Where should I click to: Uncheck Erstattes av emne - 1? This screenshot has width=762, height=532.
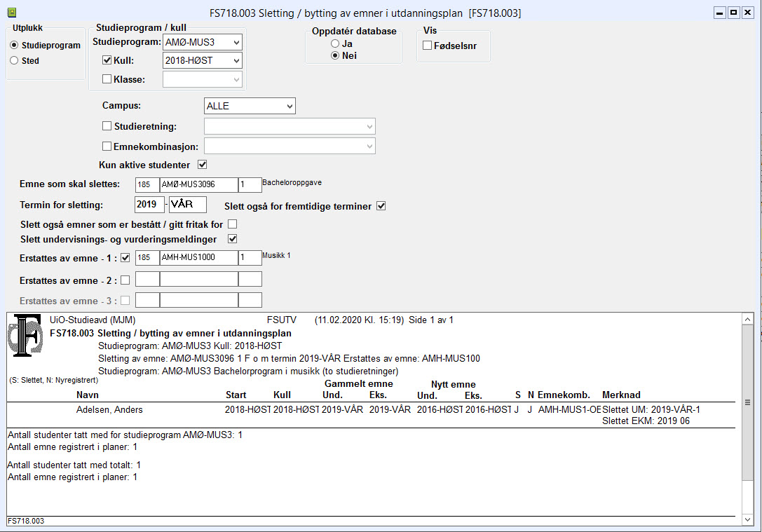(x=125, y=257)
